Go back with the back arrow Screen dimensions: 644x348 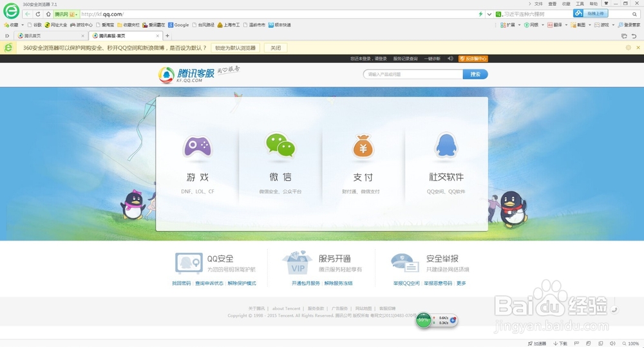click(x=28, y=14)
